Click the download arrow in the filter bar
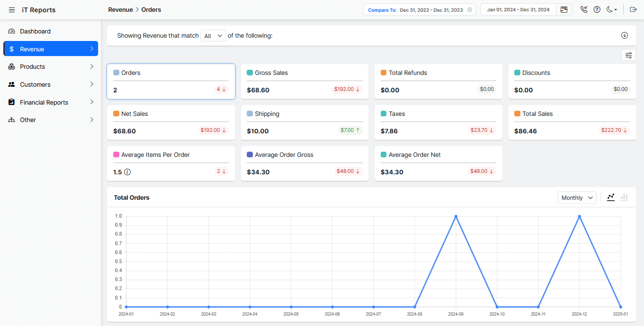 [625, 36]
